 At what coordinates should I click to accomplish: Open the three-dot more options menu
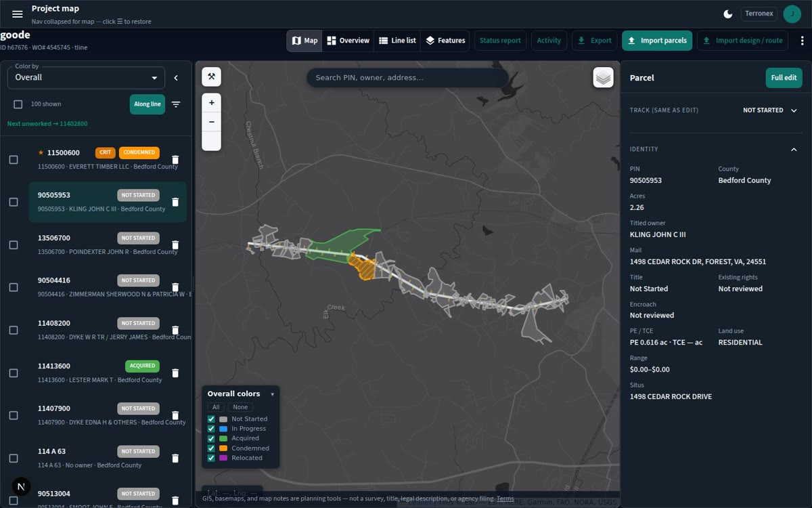(803, 41)
